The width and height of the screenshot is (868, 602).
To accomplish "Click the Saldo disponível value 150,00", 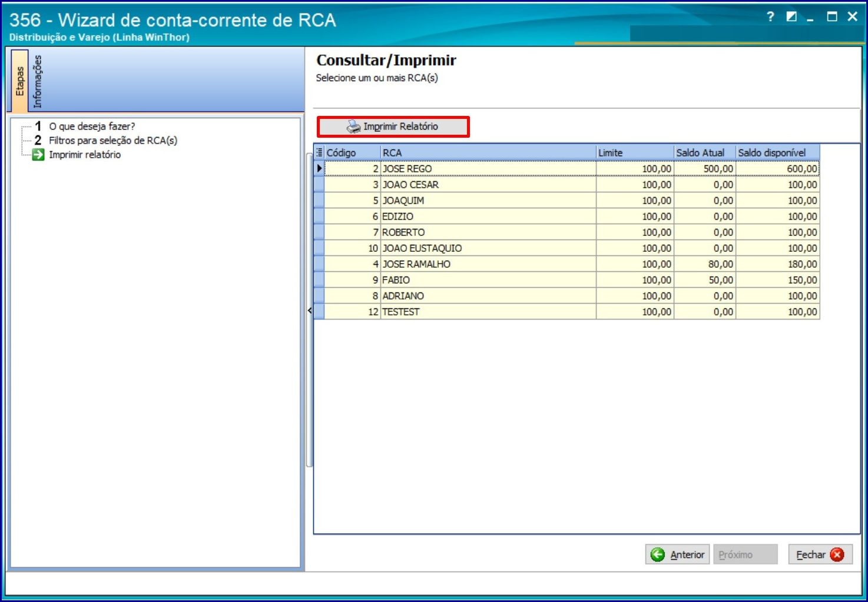I will click(x=777, y=280).
